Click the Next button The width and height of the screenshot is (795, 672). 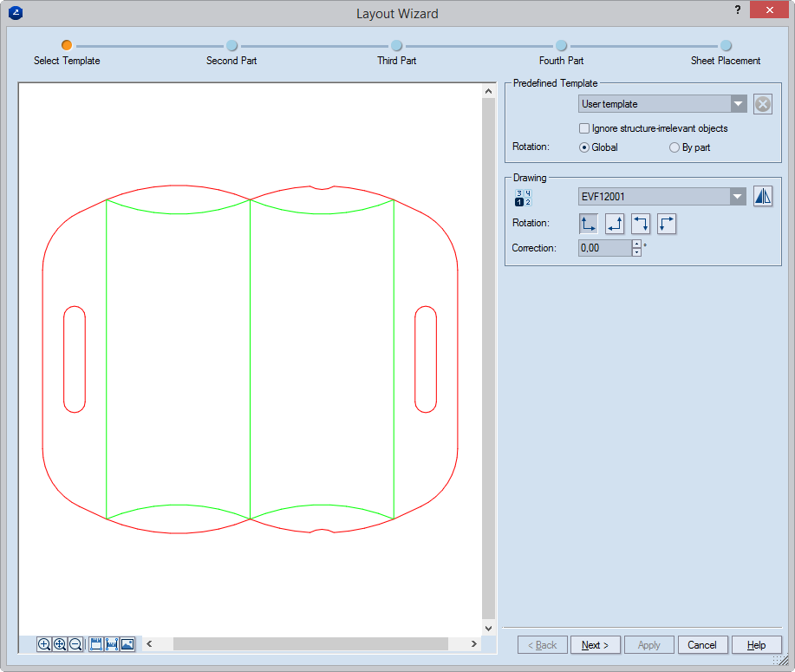coord(595,645)
